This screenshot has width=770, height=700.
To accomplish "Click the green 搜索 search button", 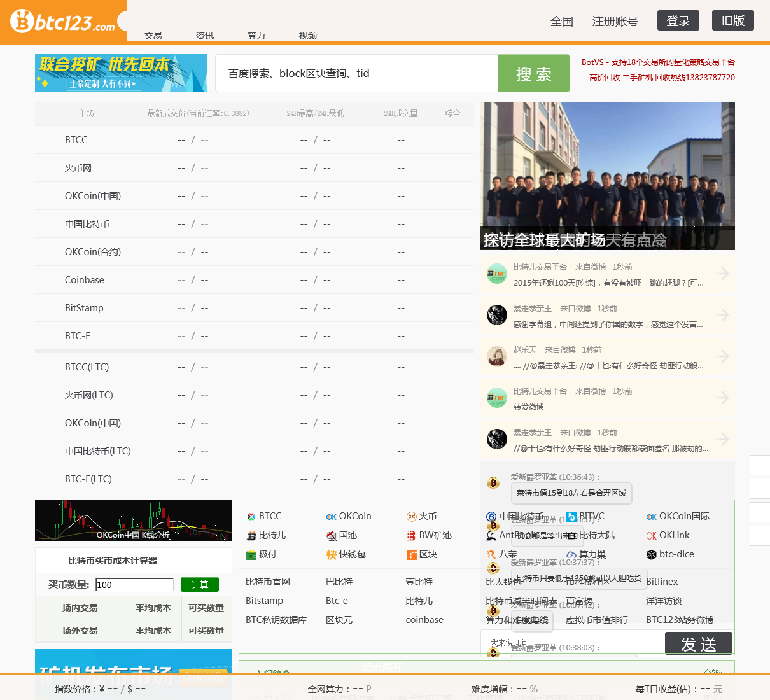I will (534, 74).
